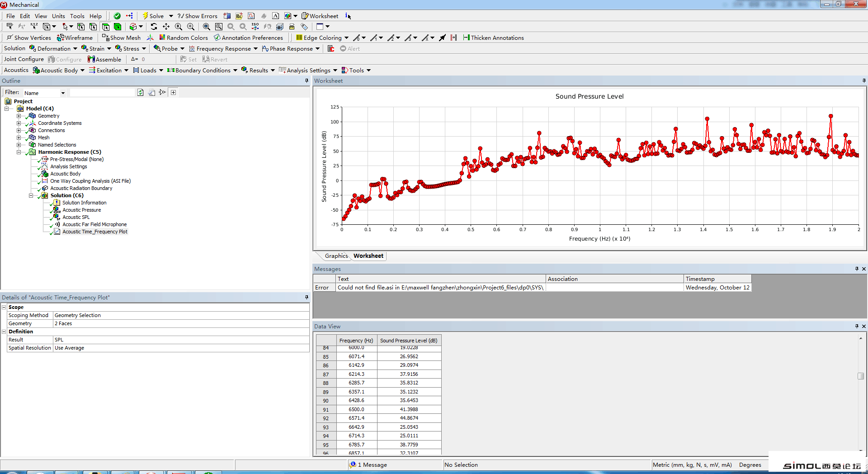The image size is (868, 474).
Task: Toggle Wireframe display mode
Action: [75, 38]
